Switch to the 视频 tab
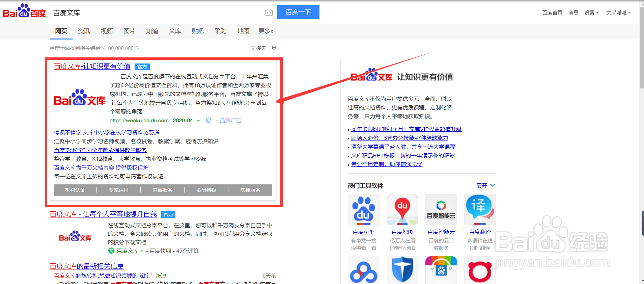The width and height of the screenshot is (644, 284). [107, 31]
